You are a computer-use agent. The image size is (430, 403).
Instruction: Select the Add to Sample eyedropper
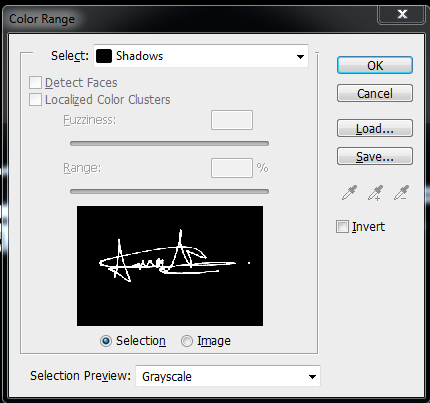(x=375, y=193)
